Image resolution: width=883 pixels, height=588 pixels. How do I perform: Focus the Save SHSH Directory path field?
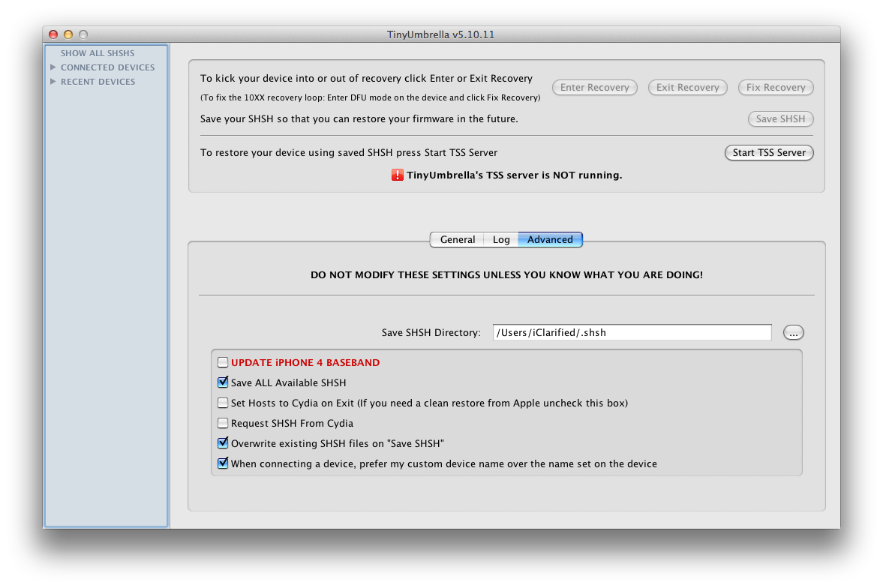point(632,332)
